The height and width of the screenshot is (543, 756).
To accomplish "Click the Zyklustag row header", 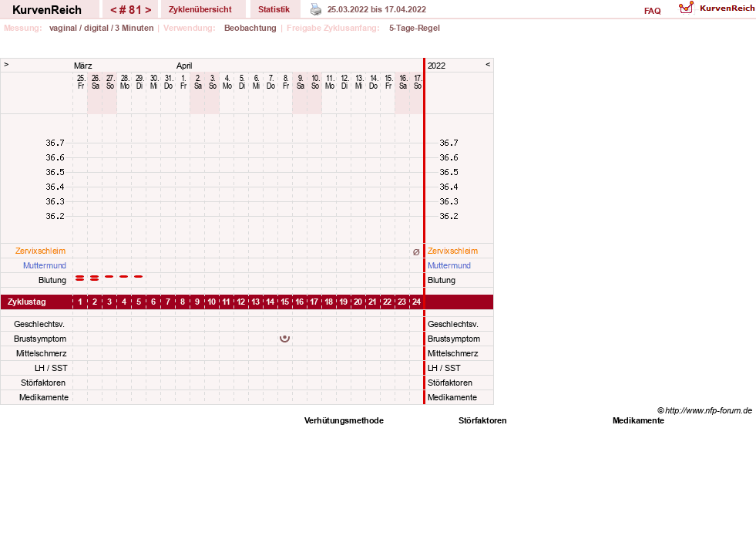I will click(26, 302).
